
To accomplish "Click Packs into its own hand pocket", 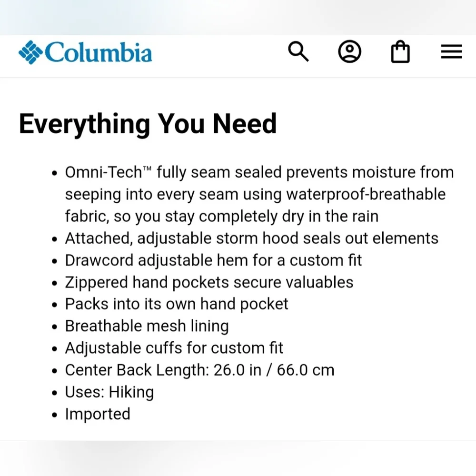I will click(x=177, y=304).
